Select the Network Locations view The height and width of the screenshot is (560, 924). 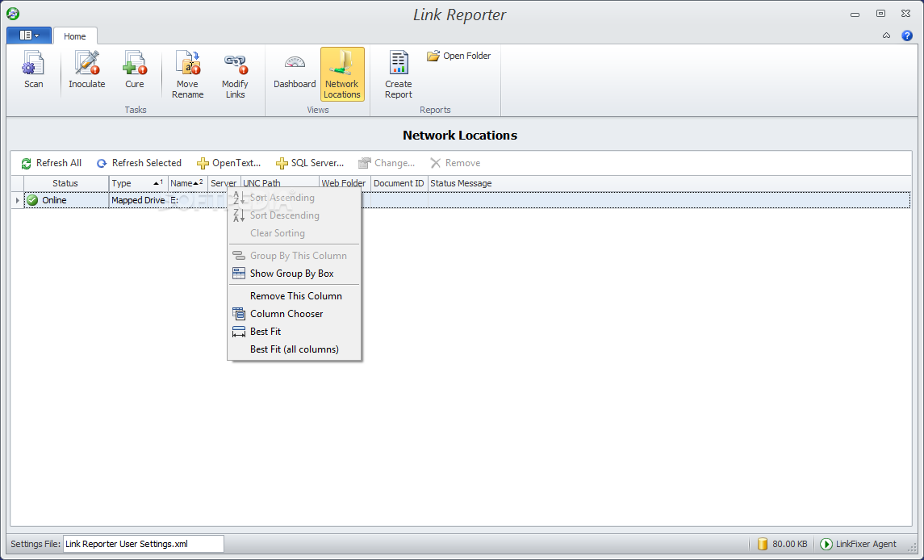click(x=342, y=74)
